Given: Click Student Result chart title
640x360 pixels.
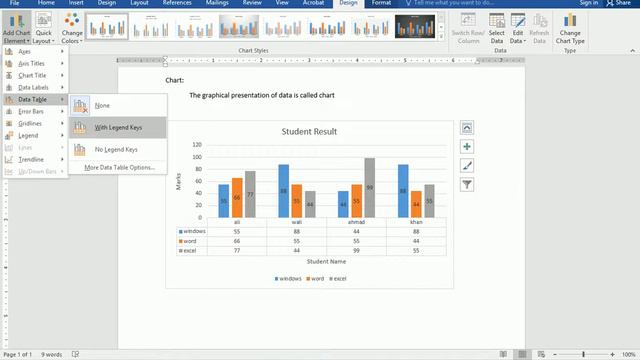Looking at the screenshot, I should [309, 131].
